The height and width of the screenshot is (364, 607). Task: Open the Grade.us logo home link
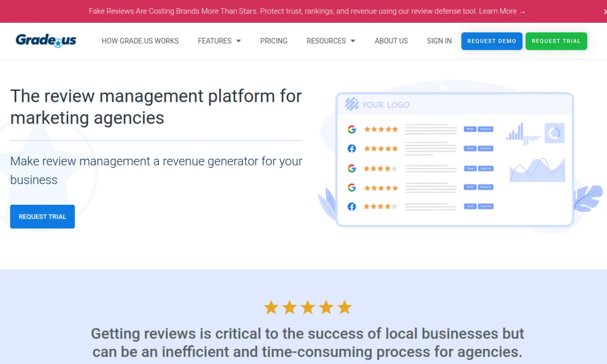click(46, 40)
